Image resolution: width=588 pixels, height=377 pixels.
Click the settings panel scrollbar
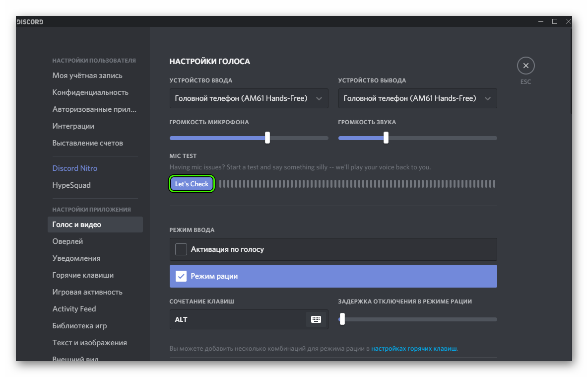click(570, 72)
